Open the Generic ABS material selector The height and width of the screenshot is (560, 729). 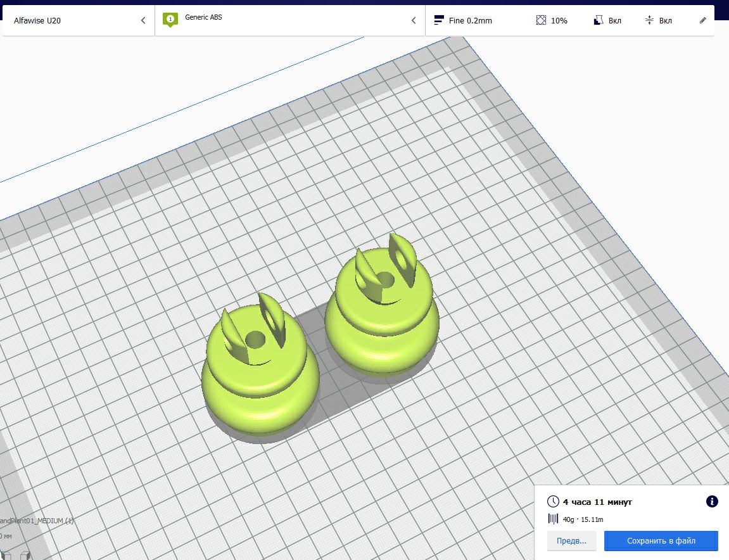(x=289, y=20)
